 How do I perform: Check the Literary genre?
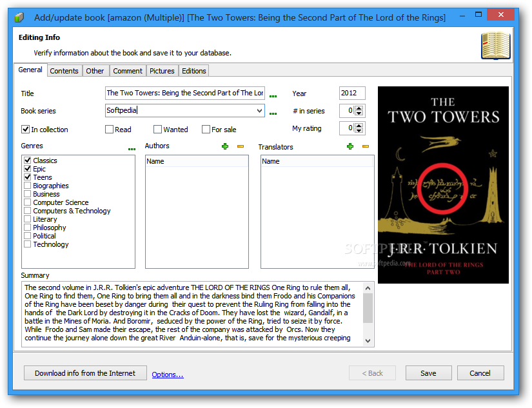28,219
